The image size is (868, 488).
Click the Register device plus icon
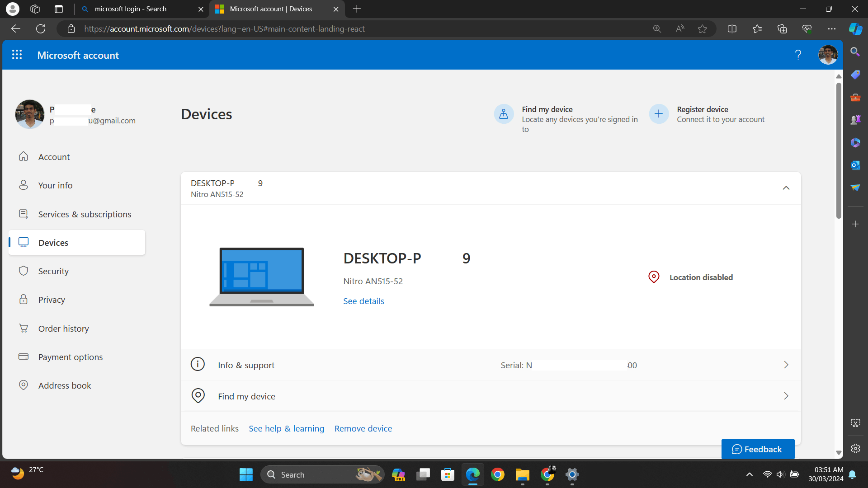point(659,114)
